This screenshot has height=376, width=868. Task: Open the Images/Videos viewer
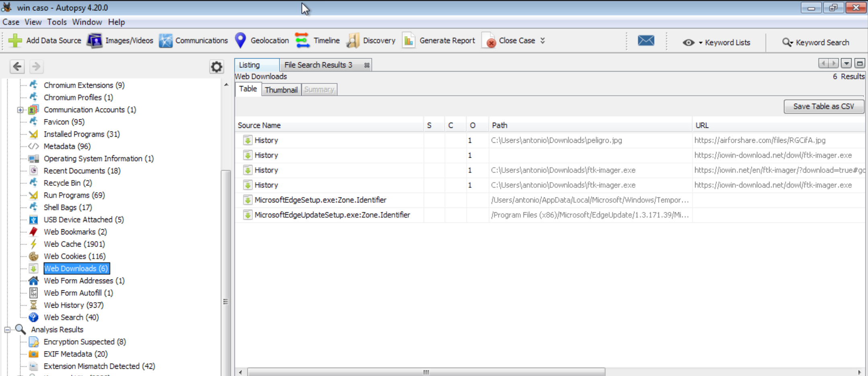[x=120, y=41]
